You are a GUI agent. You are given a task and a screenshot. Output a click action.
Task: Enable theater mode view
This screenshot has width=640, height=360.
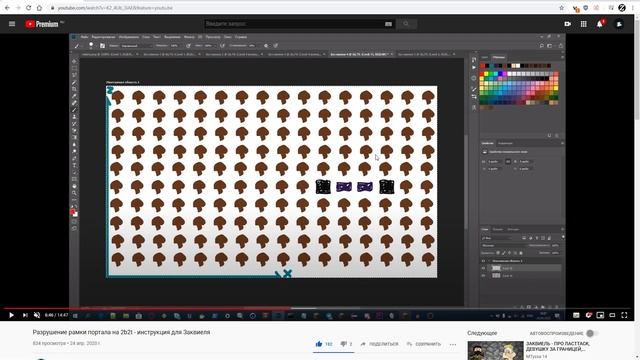[612, 315]
